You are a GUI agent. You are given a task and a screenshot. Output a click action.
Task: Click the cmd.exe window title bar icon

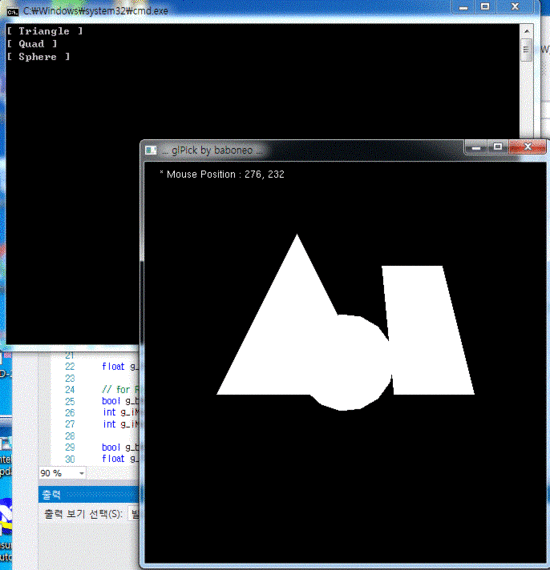pyautogui.click(x=13, y=12)
